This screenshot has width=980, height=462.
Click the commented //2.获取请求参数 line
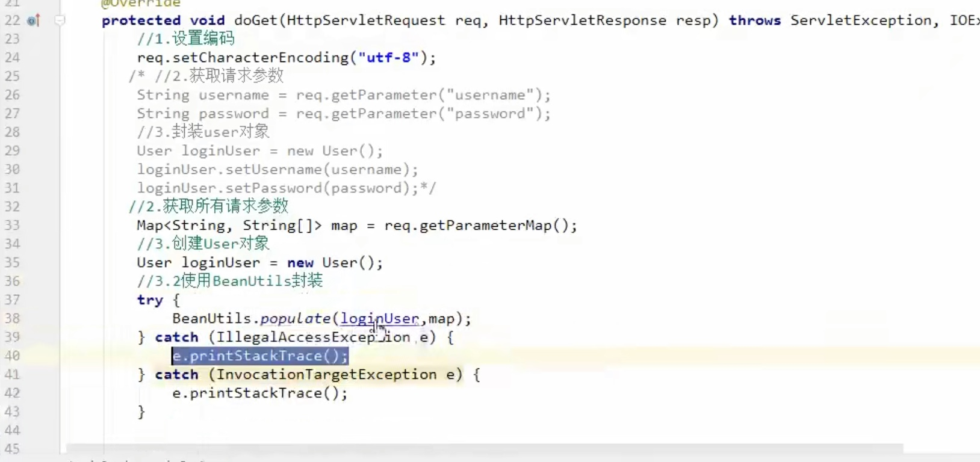pyautogui.click(x=219, y=76)
